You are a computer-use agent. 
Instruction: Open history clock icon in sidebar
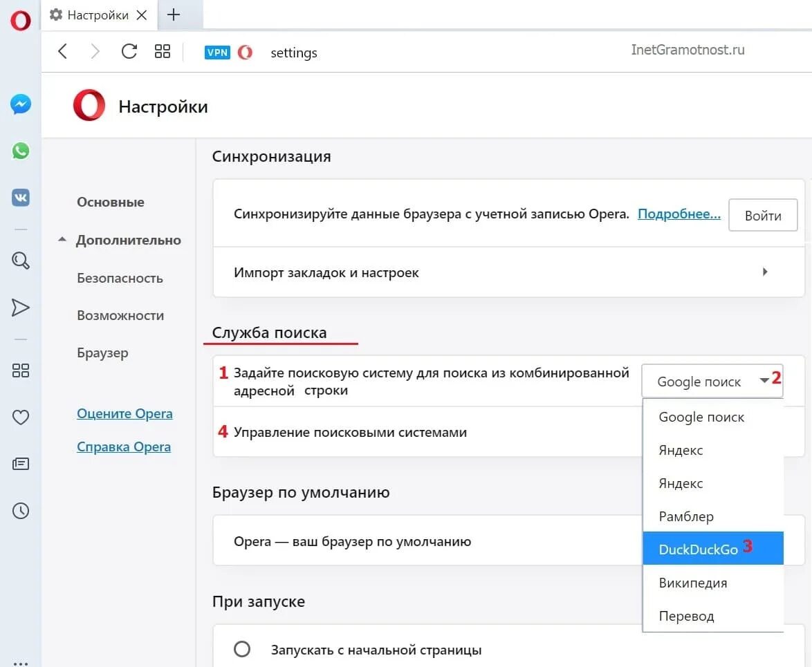click(21, 511)
